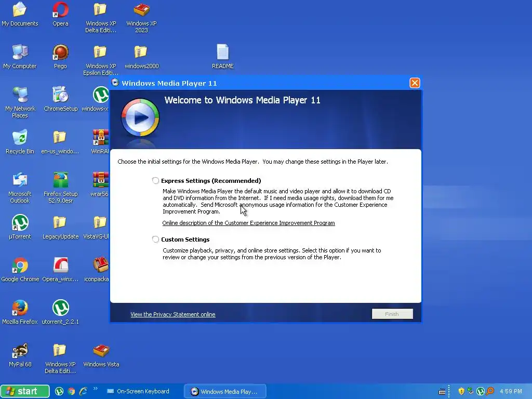Launch uTorrent from Quick Launch bar
This screenshot has width=532, height=399.
point(59,391)
